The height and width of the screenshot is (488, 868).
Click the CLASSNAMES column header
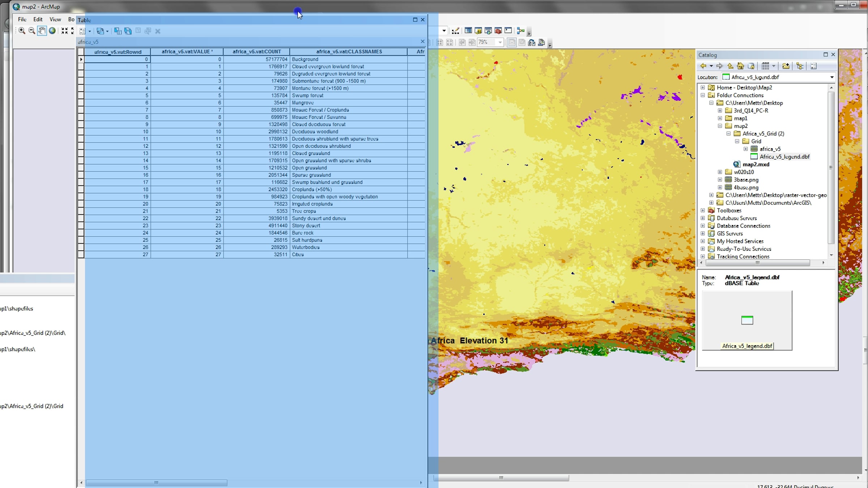(348, 52)
